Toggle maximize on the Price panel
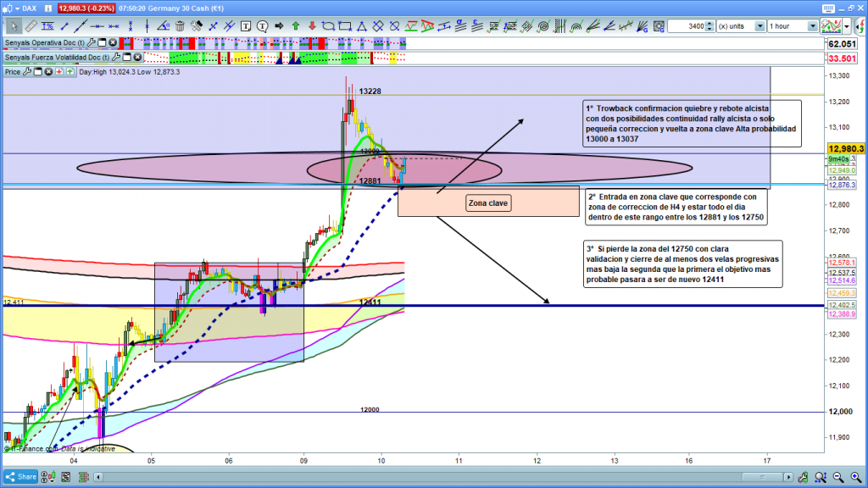868x488 pixels. click(37, 72)
